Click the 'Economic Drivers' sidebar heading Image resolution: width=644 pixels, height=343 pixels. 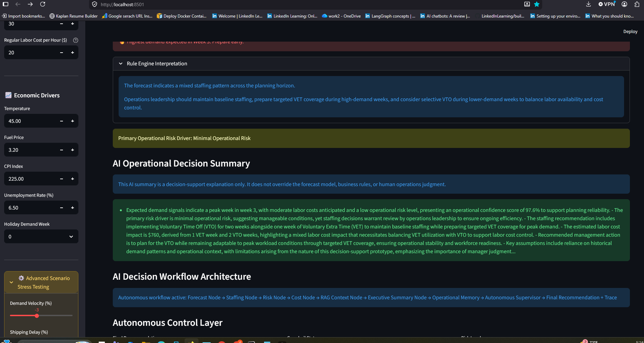[32, 95]
